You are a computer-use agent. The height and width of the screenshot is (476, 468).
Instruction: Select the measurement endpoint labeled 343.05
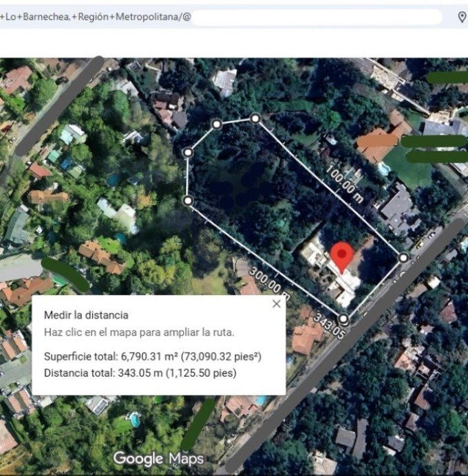[x=343, y=319]
